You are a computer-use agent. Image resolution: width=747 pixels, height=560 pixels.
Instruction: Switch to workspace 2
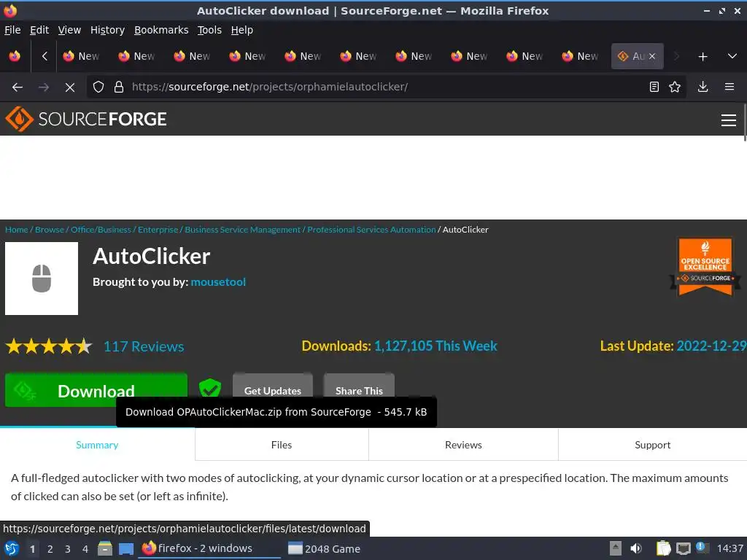(x=50, y=549)
